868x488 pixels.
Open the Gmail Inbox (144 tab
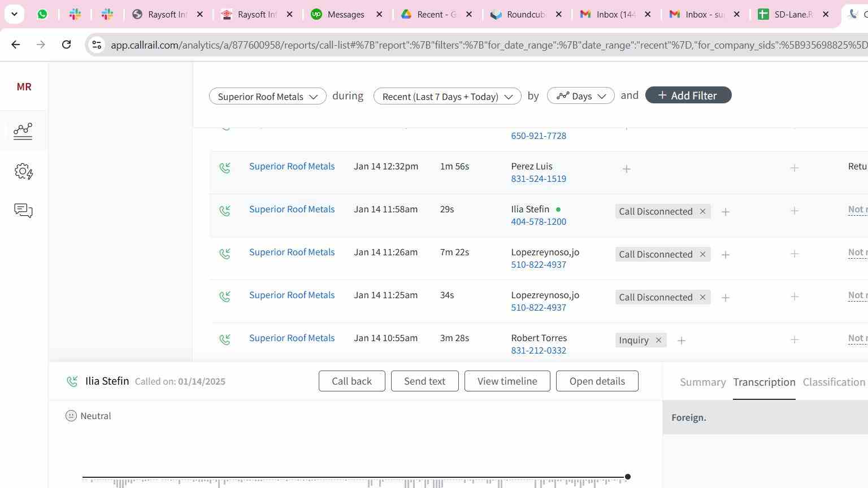pos(607,14)
